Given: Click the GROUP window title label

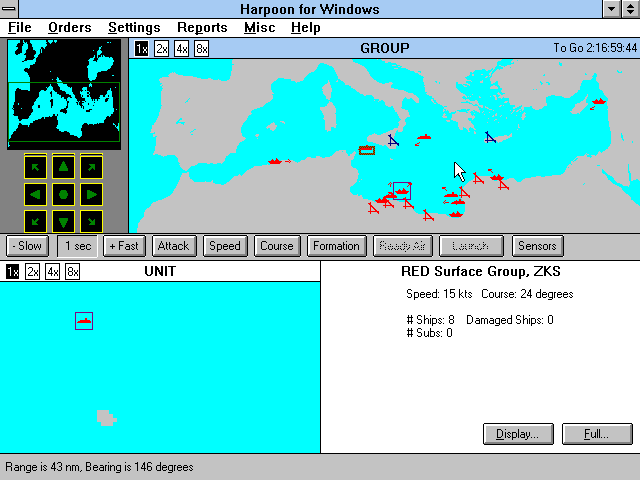Looking at the screenshot, I should click(384, 48).
